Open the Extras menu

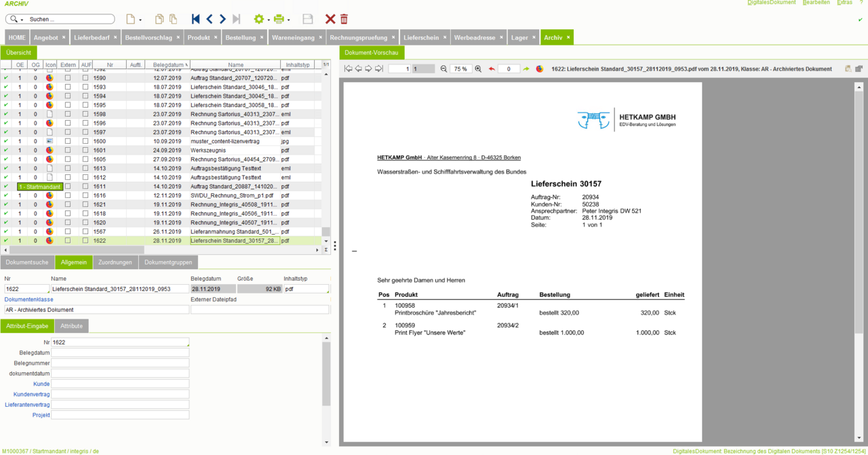pos(845,3)
